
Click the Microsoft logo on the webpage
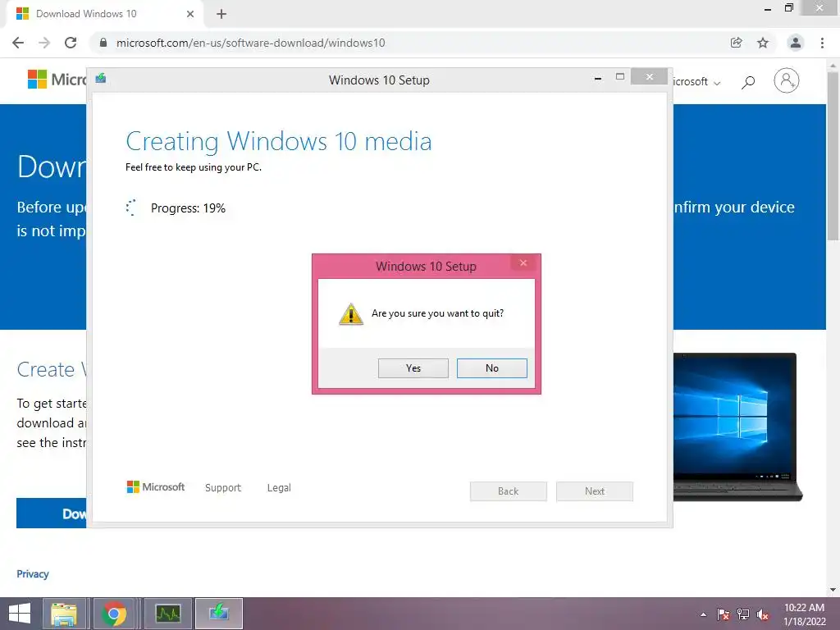point(57,80)
